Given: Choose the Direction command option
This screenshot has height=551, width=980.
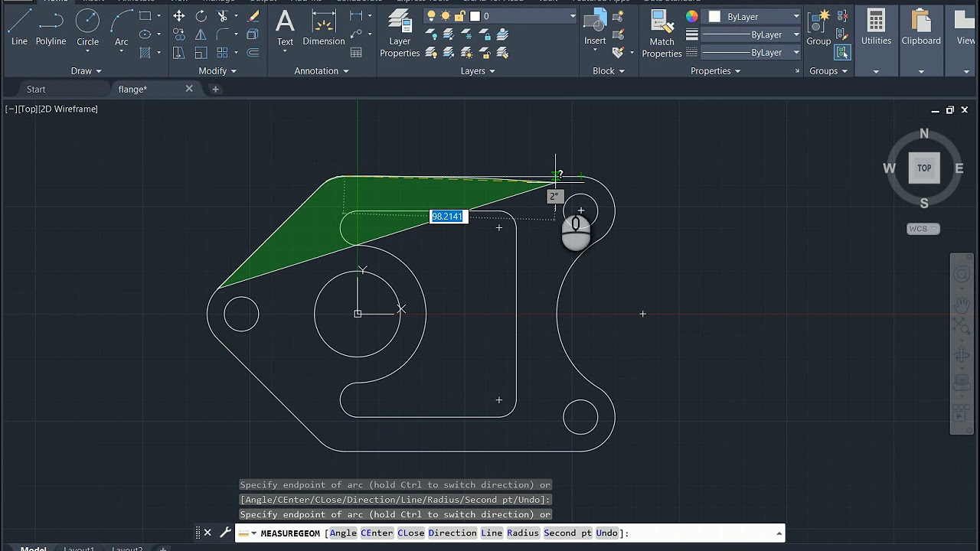Looking at the screenshot, I should point(452,533).
